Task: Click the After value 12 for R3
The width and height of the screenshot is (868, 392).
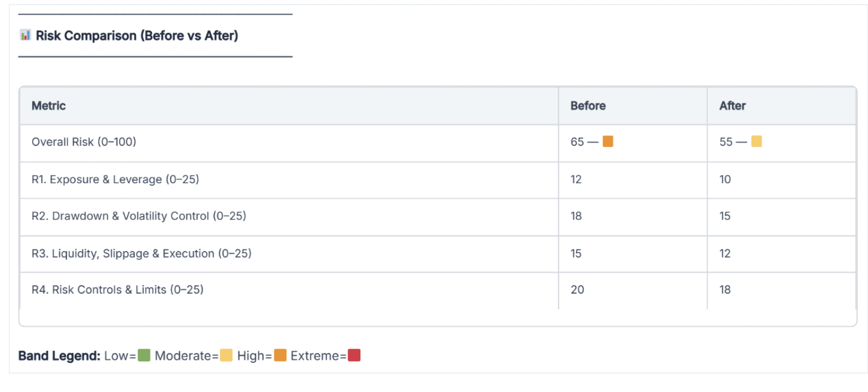Action: [725, 253]
